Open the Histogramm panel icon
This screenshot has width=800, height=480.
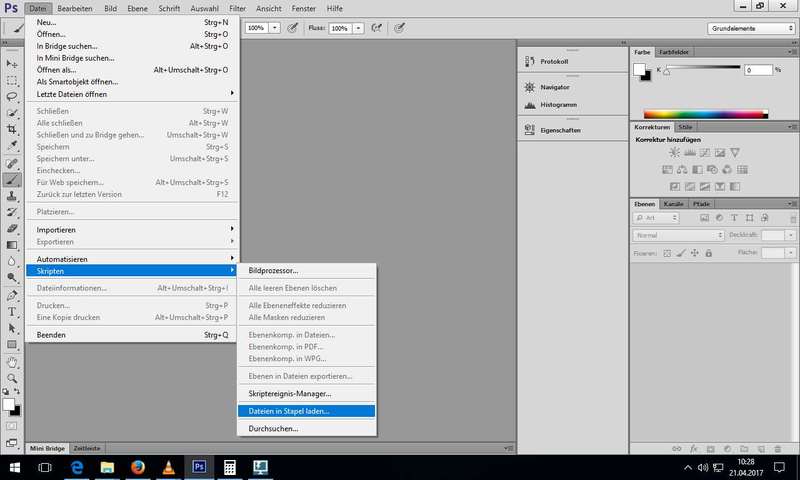(530, 105)
